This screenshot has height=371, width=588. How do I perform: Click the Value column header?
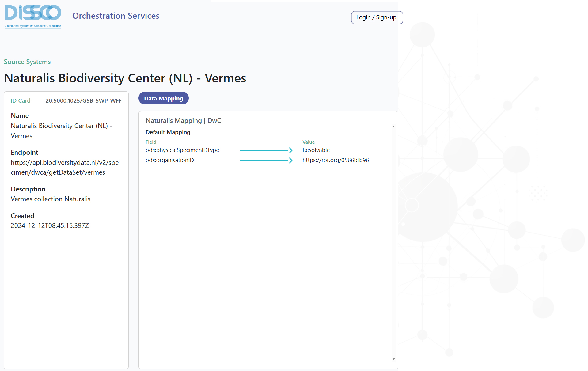309,142
